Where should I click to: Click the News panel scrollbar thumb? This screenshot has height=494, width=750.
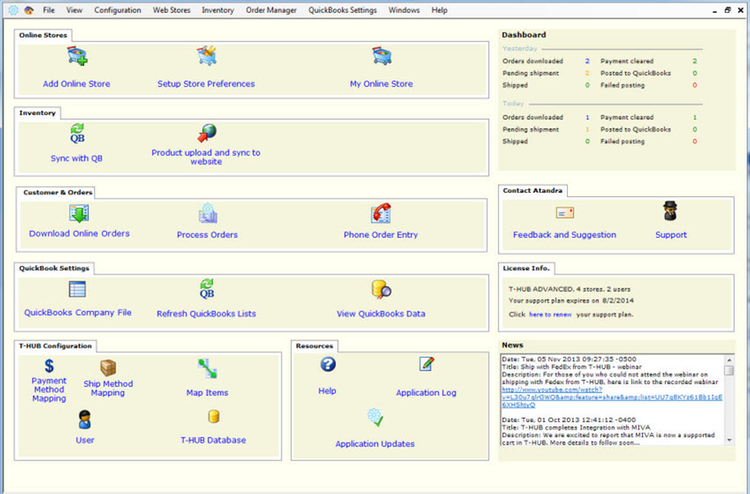tap(729, 371)
